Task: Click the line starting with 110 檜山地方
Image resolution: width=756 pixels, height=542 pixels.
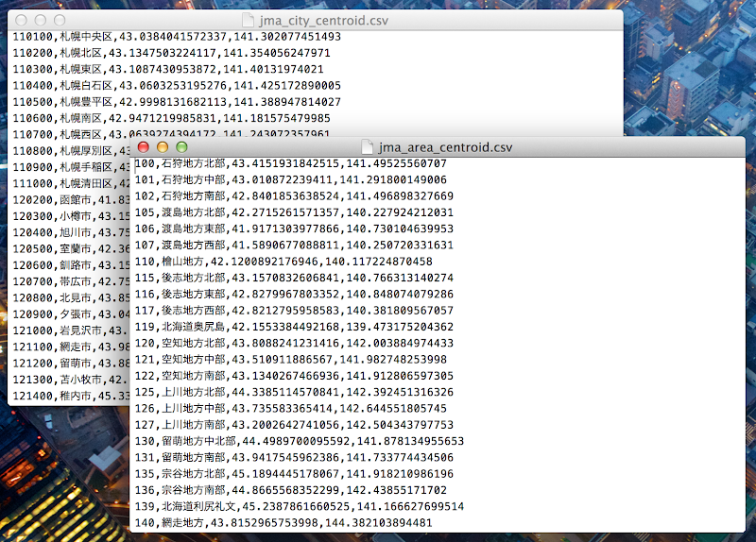Action: coord(283,262)
